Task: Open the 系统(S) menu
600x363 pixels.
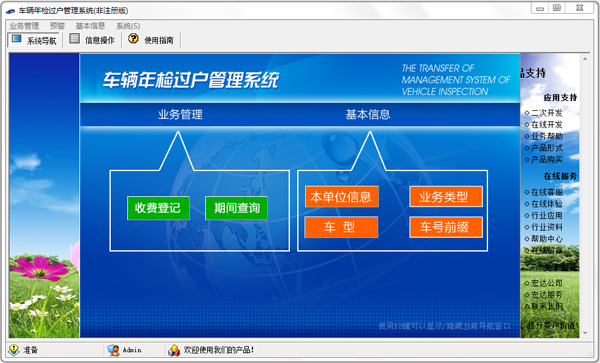Action: [x=128, y=26]
